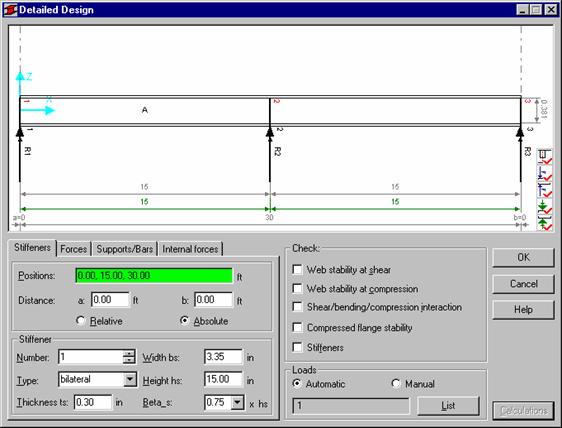Select the Relative distance radio button
The width and height of the screenshot is (562, 428).
81,320
